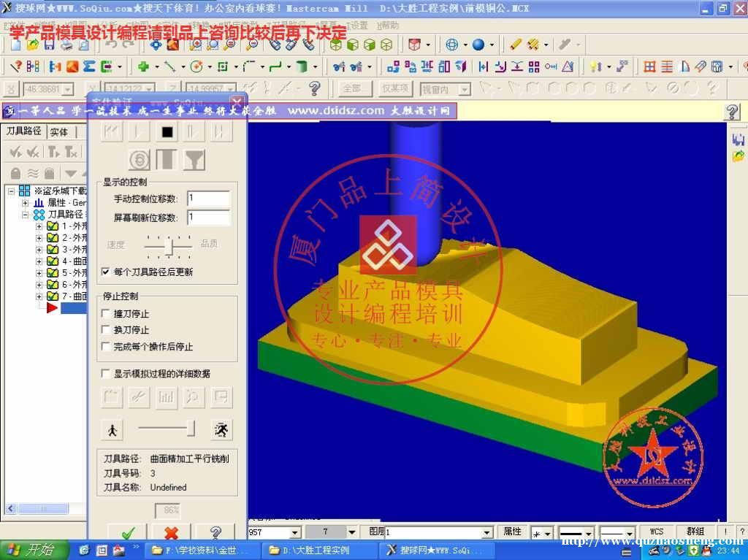Image resolution: width=748 pixels, height=560 pixels.
Task: Click the walking figure slow speed icon
Action: click(112, 430)
